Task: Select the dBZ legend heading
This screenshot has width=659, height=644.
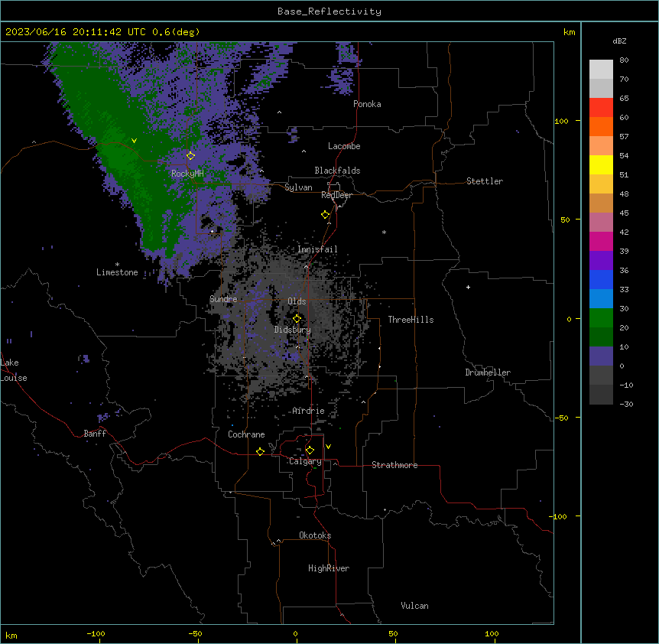Action: [x=619, y=41]
